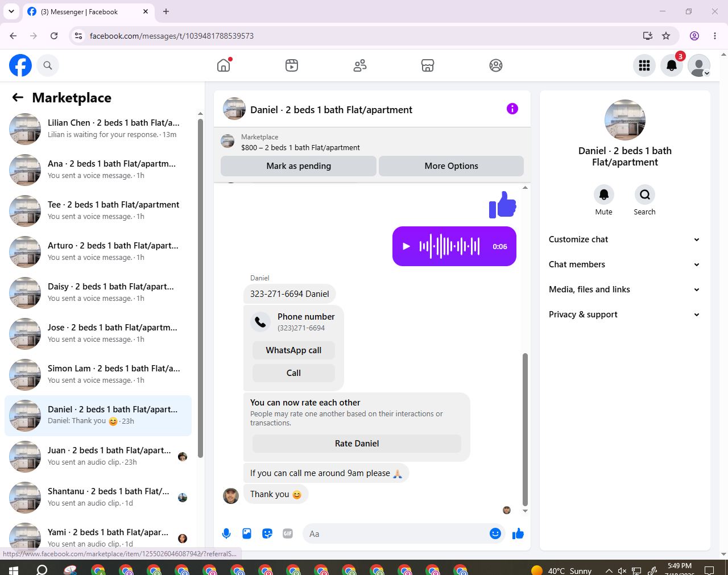
Task: Open Simon Lam conversation
Action: coord(98,375)
